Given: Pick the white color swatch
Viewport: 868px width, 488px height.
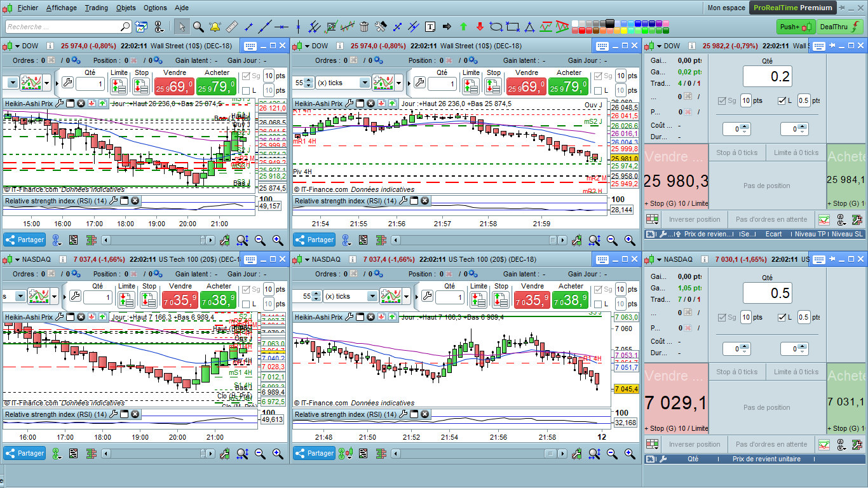Looking at the screenshot, I should click(576, 23).
